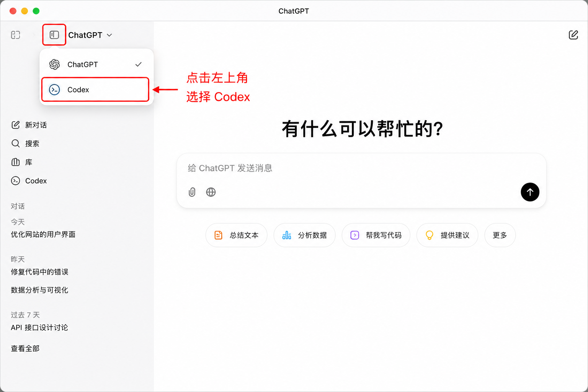The height and width of the screenshot is (392, 588).
Task: Click the green full-screen window button
Action: 36,11
